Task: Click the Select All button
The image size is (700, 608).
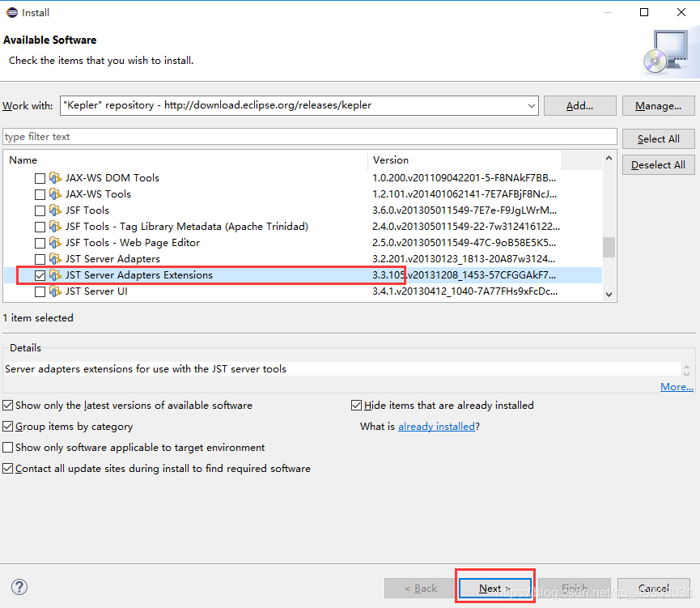Action: (x=659, y=139)
